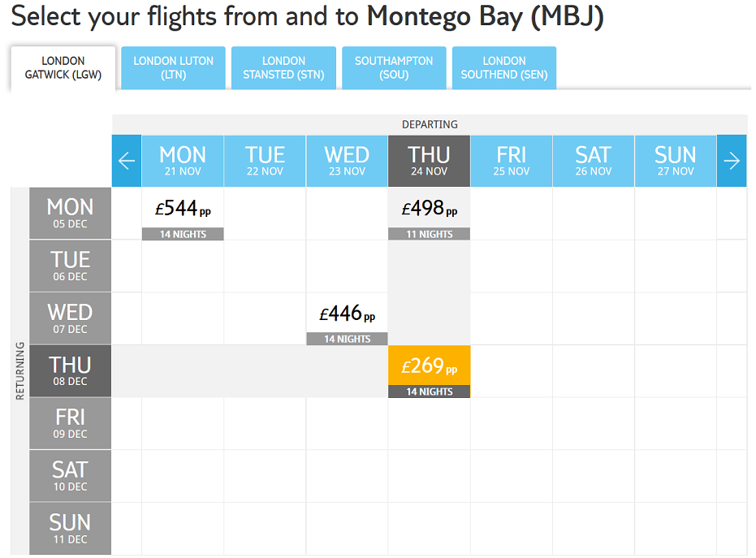Choose TUE 06 DEC returning date
The width and height of the screenshot is (756, 558).
tap(71, 266)
